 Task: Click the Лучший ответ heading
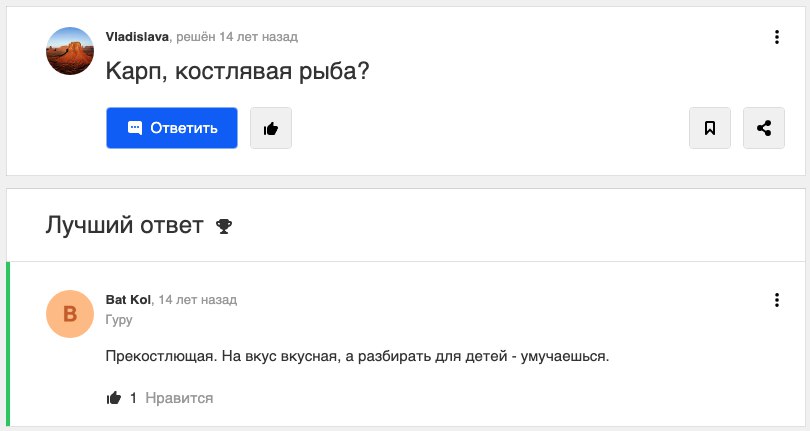124,225
